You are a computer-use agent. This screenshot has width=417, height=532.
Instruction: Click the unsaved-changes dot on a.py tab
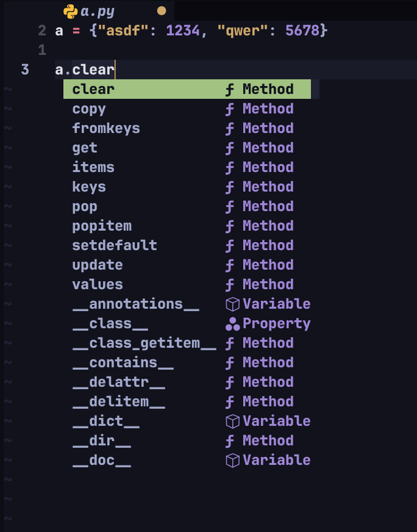[x=162, y=11]
